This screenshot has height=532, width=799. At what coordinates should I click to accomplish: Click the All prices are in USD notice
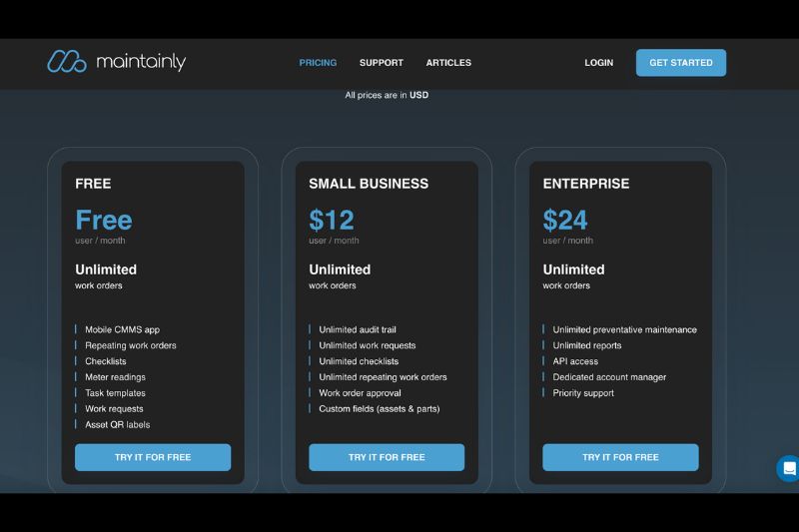click(387, 95)
